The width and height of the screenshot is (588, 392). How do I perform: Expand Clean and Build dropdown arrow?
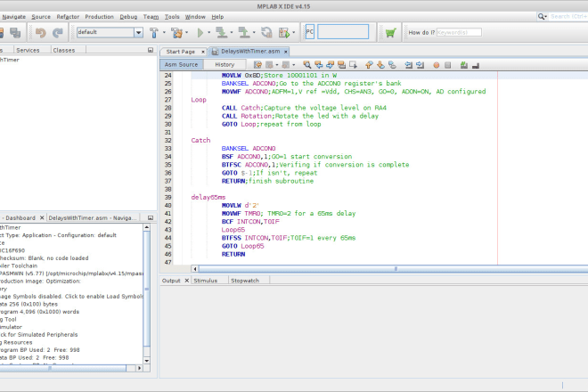tap(187, 33)
